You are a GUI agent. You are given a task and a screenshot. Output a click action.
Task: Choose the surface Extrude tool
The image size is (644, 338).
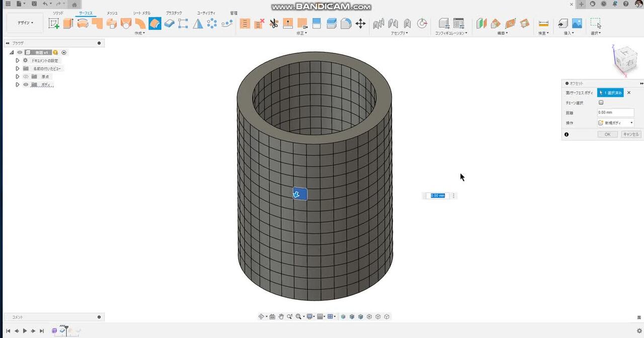[x=68, y=23]
